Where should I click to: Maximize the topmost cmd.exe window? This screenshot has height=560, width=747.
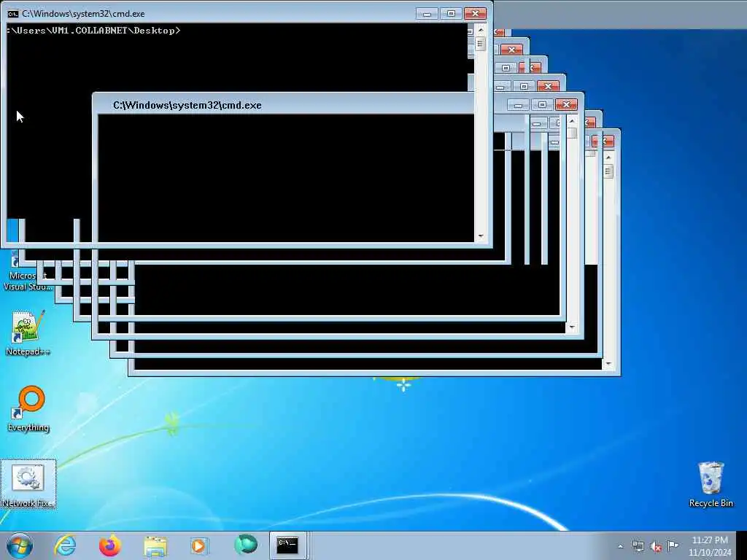click(x=451, y=14)
